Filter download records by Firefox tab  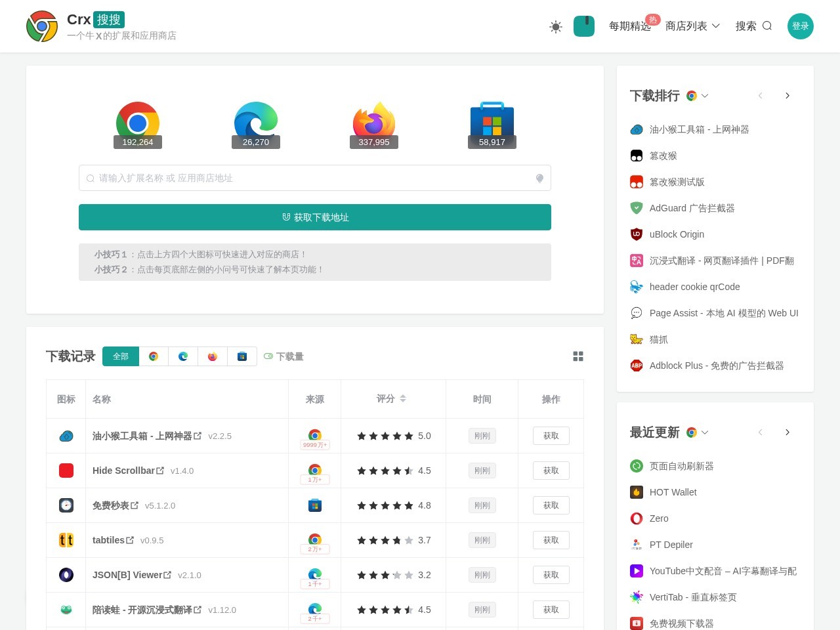(213, 356)
